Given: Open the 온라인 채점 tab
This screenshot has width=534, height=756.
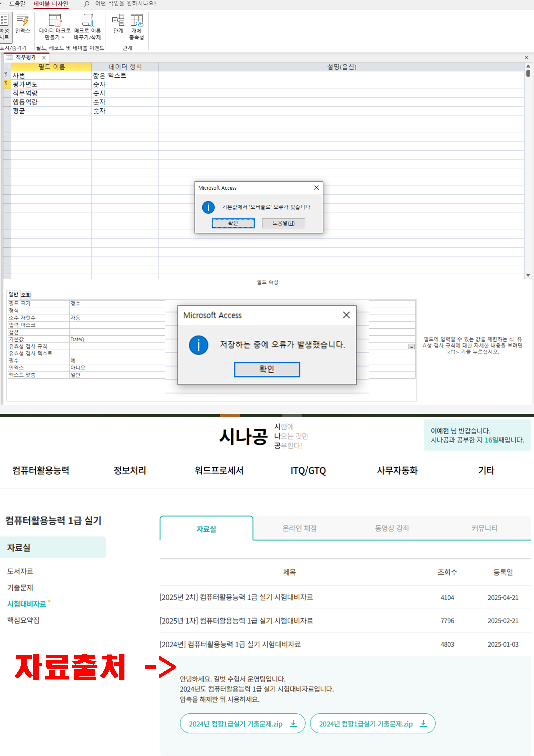Looking at the screenshot, I should point(300,528).
